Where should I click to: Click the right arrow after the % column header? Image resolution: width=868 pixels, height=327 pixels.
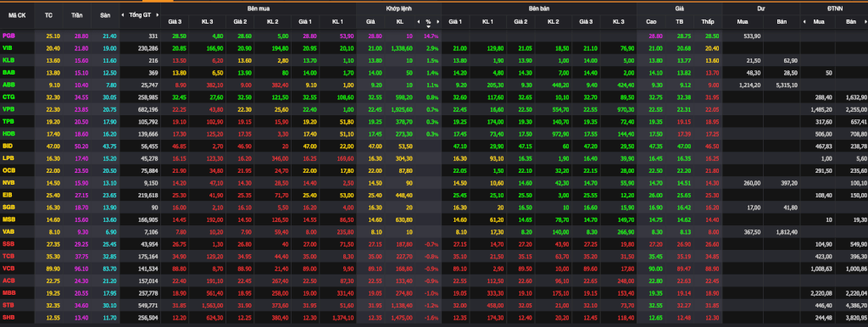[438, 21]
